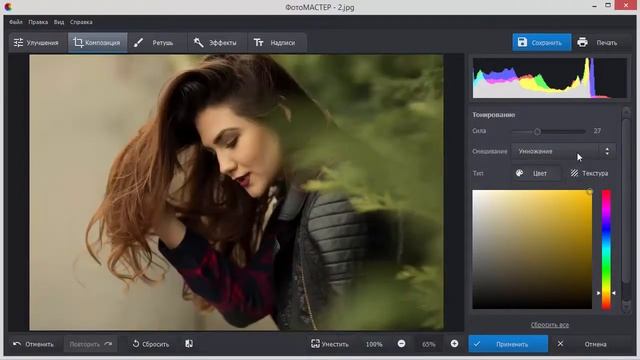This screenshot has height=360, width=640.
Task: Click the Сохранить button
Action: coord(542,42)
